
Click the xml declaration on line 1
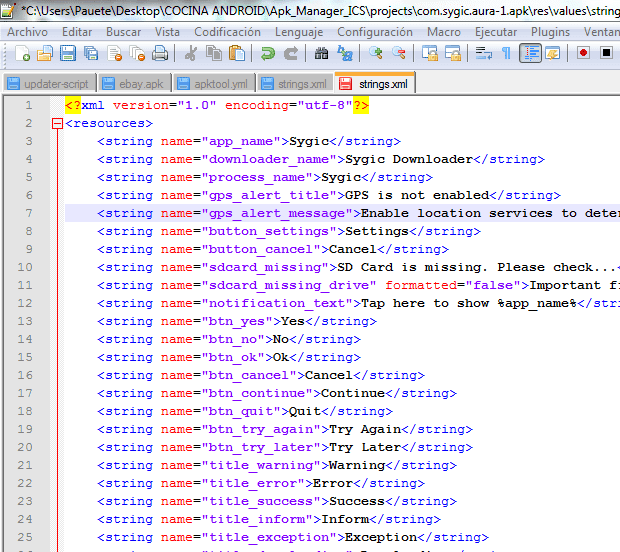coord(217,106)
